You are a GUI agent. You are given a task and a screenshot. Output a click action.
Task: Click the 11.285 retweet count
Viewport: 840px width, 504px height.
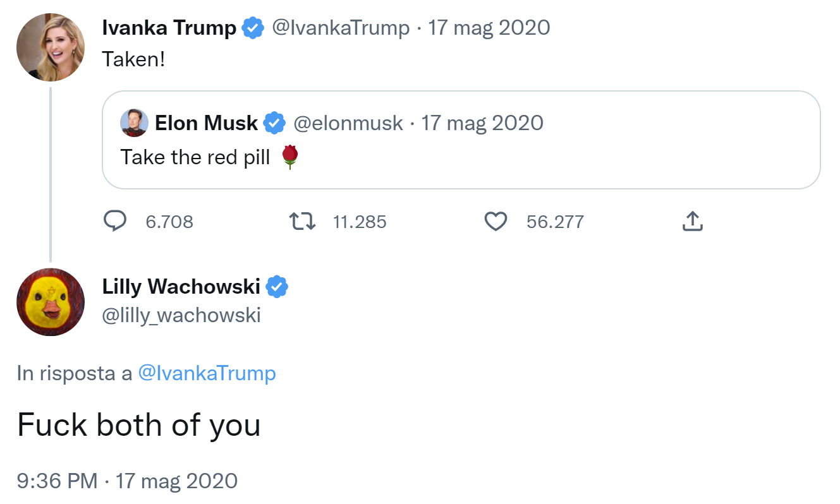[x=359, y=222]
